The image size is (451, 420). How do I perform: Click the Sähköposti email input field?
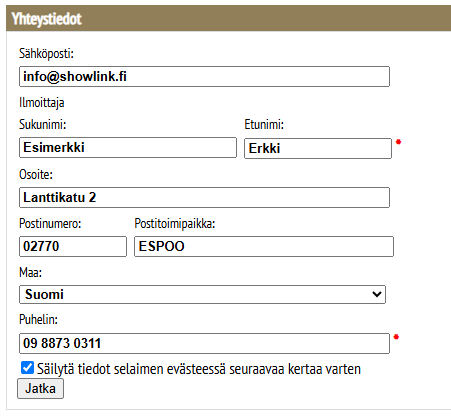tap(204, 77)
